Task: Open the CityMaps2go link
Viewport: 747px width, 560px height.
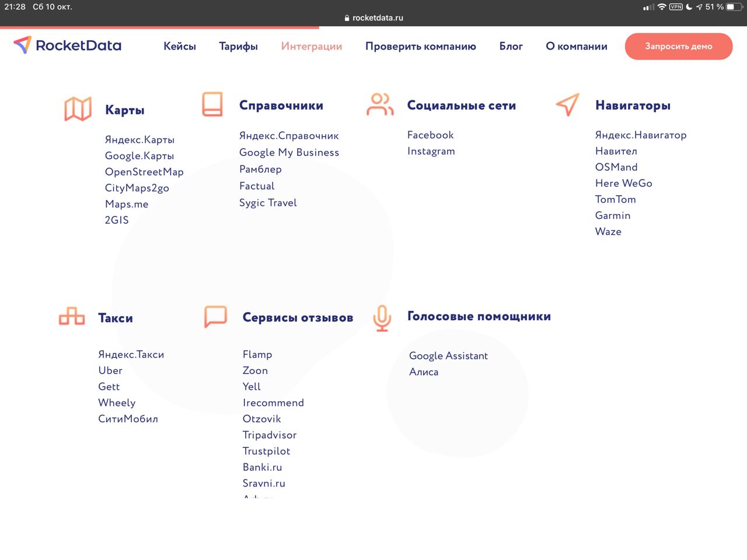Action: click(x=137, y=188)
